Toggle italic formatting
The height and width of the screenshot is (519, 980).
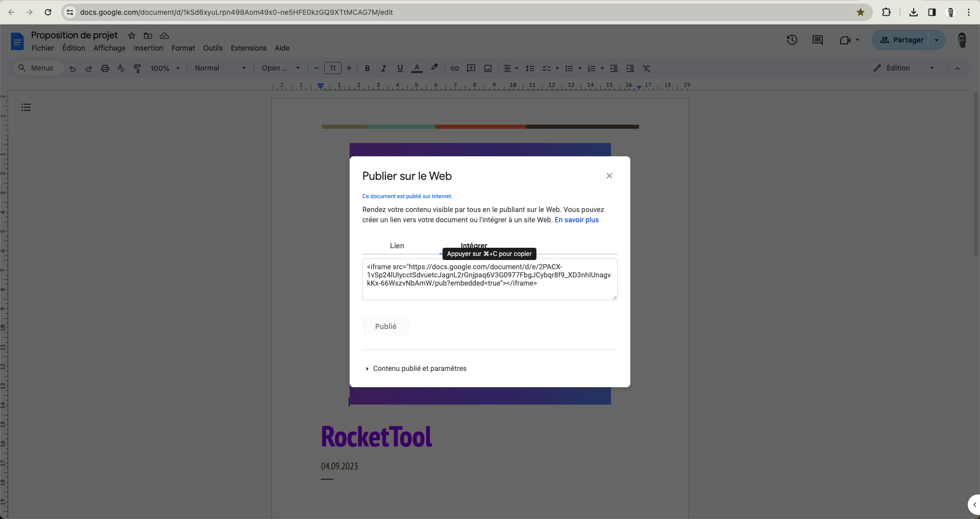click(x=383, y=68)
